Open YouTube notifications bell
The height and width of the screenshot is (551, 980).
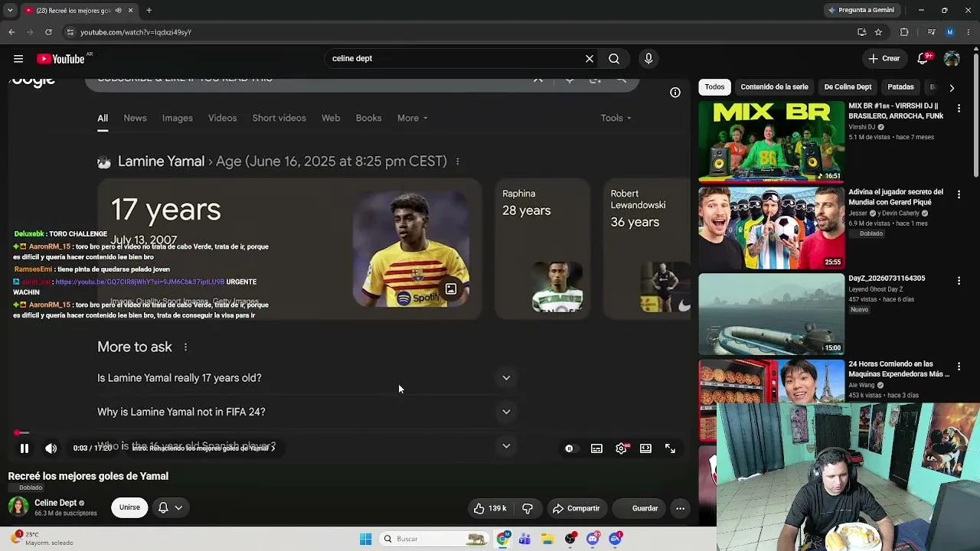point(924,59)
